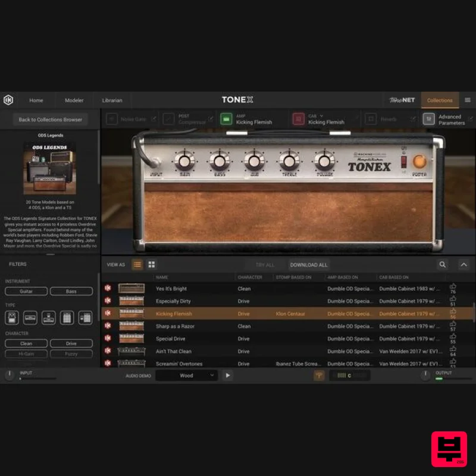Click the Try All button
Viewport: 476px width, 476px height.
click(x=265, y=265)
